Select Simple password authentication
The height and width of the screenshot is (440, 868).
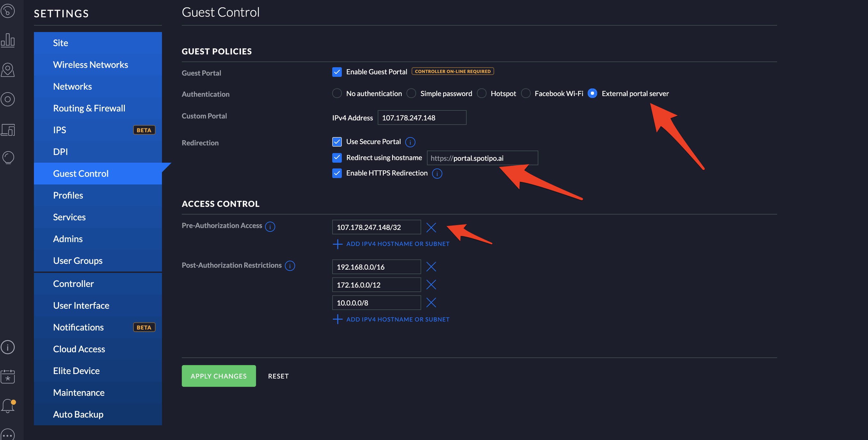pyautogui.click(x=411, y=94)
